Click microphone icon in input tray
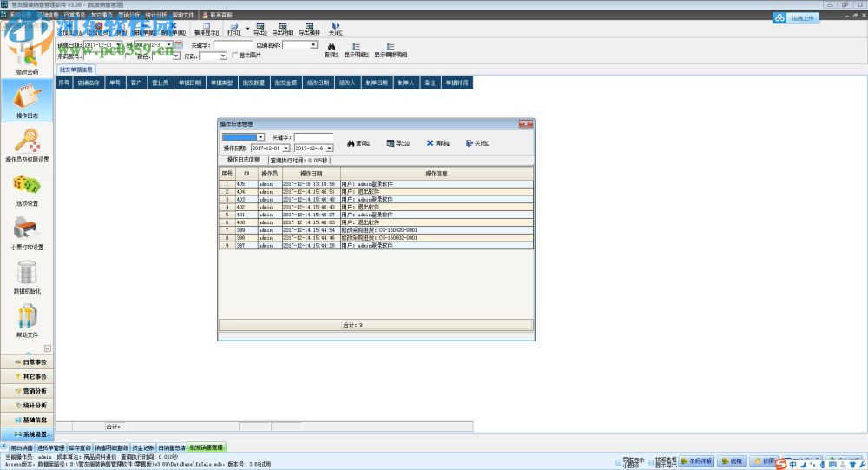The image size is (868, 470). [x=823, y=465]
